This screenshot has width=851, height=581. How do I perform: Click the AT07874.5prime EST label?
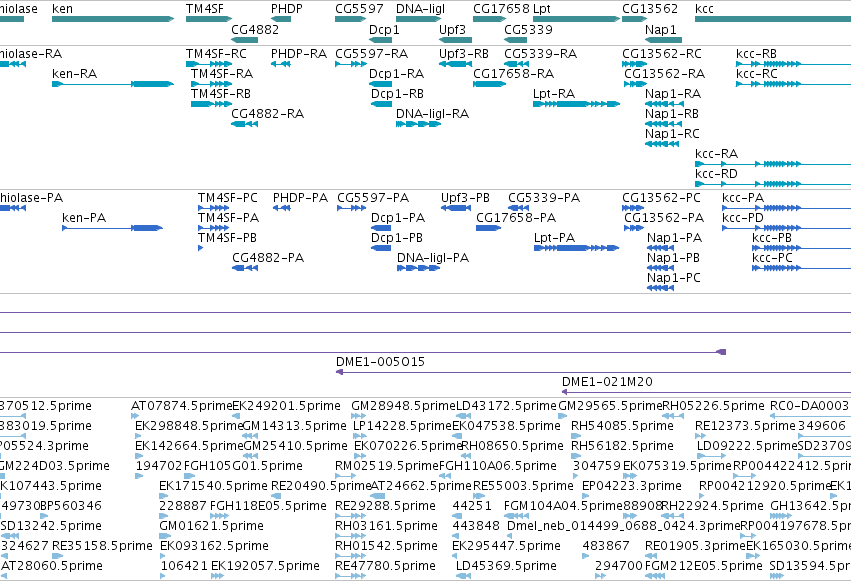182,405
